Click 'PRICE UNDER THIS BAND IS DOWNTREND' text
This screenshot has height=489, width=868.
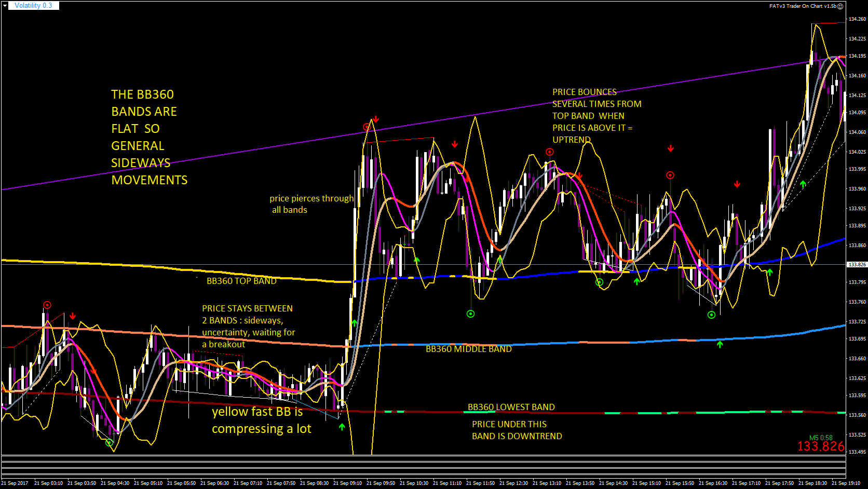pos(517,430)
